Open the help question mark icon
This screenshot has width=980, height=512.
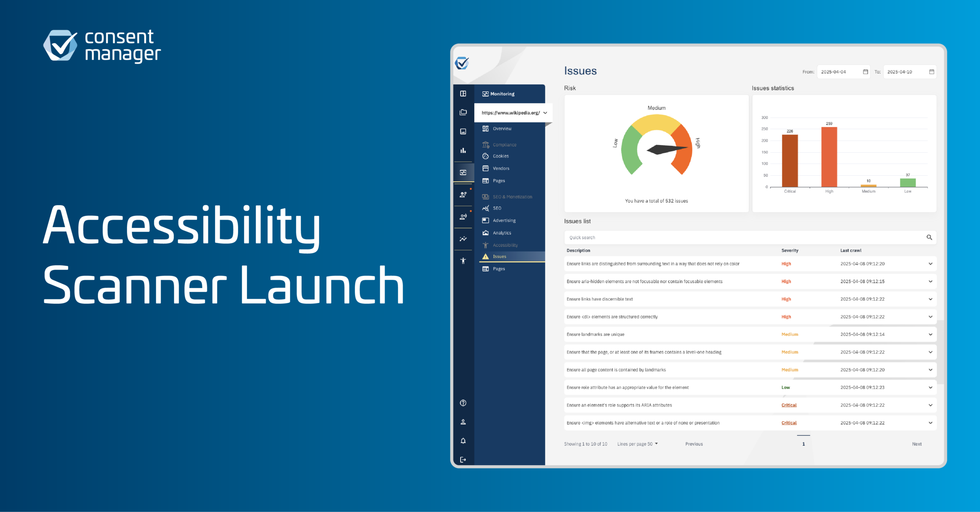tap(463, 403)
